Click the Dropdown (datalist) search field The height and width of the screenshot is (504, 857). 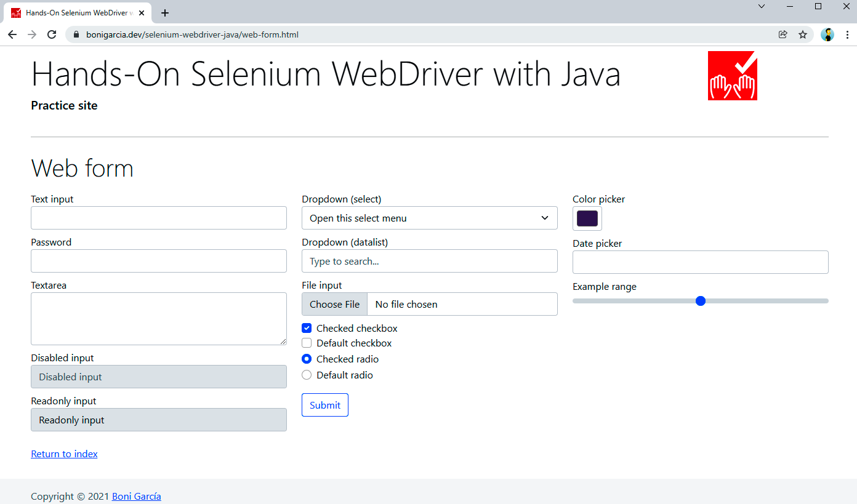pyautogui.click(x=429, y=261)
